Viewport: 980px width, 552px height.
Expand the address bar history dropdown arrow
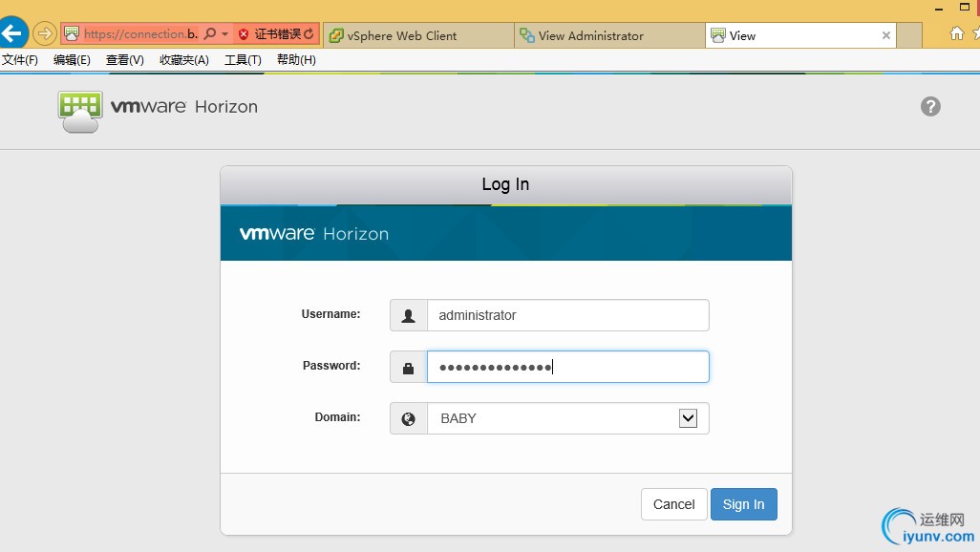[225, 33]
